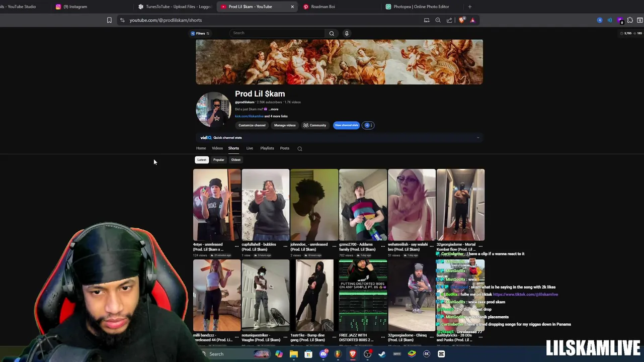644x362 pixels.
Task: Open gzmo2700 - Addams family short thumbnail
Action: (363, 205)
